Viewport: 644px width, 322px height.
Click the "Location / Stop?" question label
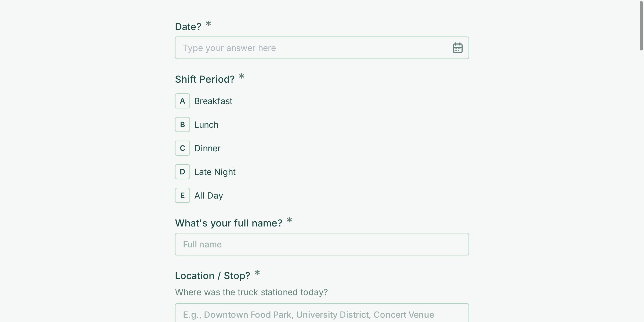[213, 276]
